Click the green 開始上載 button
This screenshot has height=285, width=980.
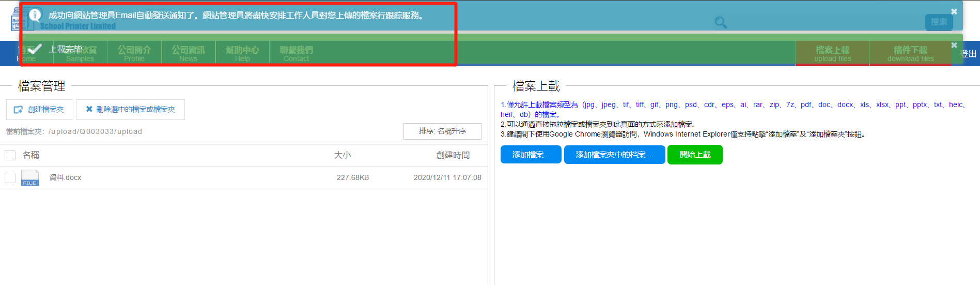tap(695, 155)
